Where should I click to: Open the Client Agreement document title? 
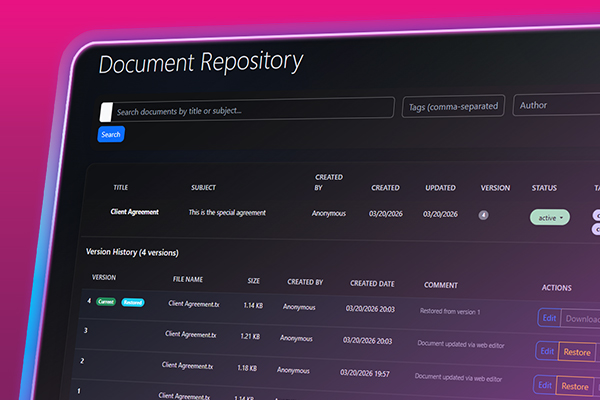(134, 211)
